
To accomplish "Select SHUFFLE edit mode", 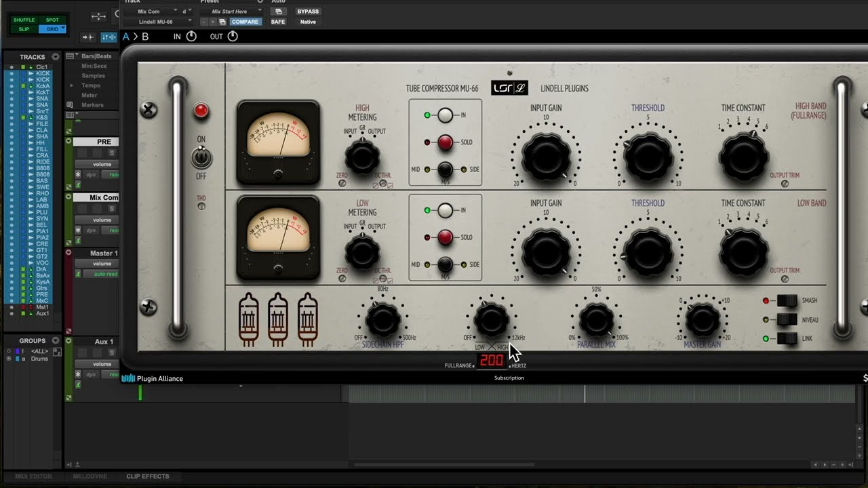I will click(x=24, y=20).
